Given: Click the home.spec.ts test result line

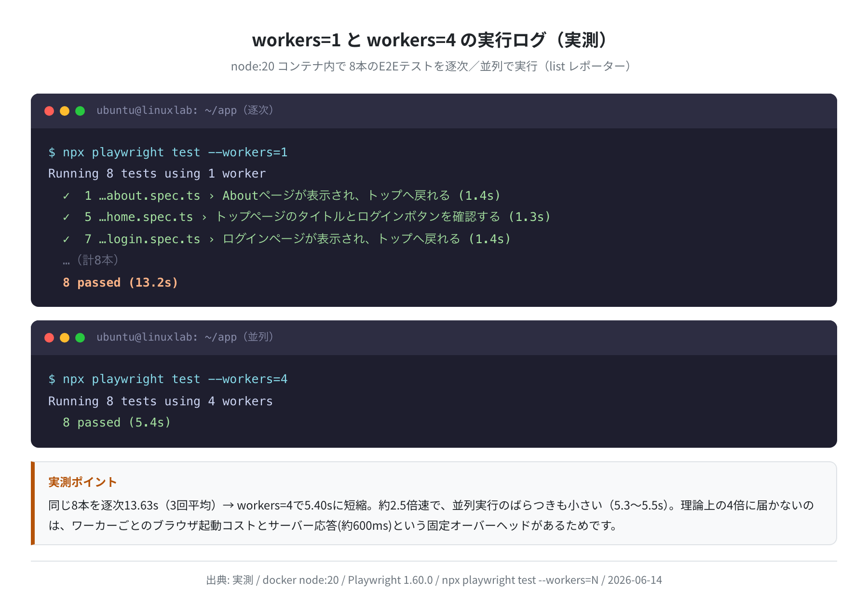Looking at the screenshot, I should pyautogui.click(x=307, y=217).
